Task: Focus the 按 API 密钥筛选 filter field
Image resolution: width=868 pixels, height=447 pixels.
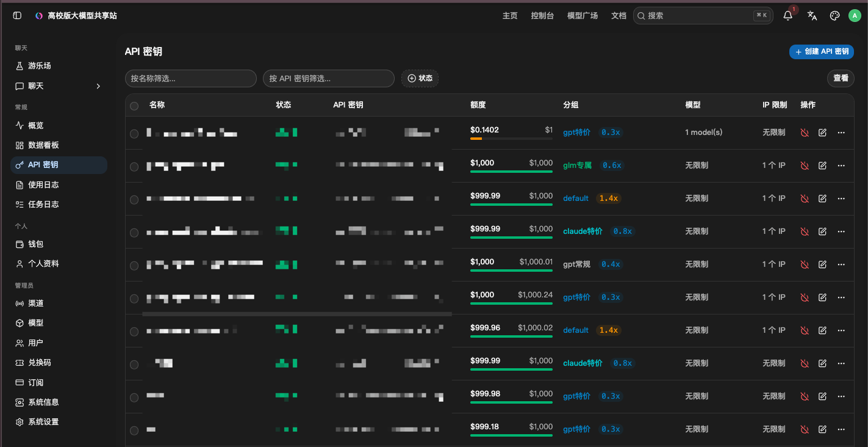Action: point(329,78)
